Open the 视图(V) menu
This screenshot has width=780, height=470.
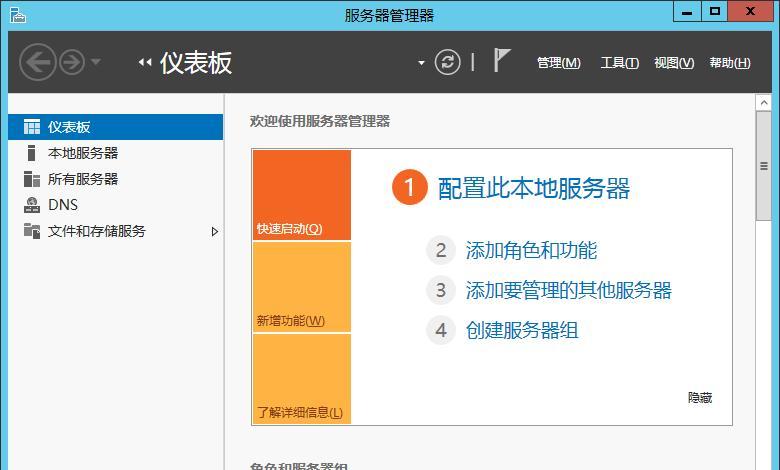coord(674,63)
